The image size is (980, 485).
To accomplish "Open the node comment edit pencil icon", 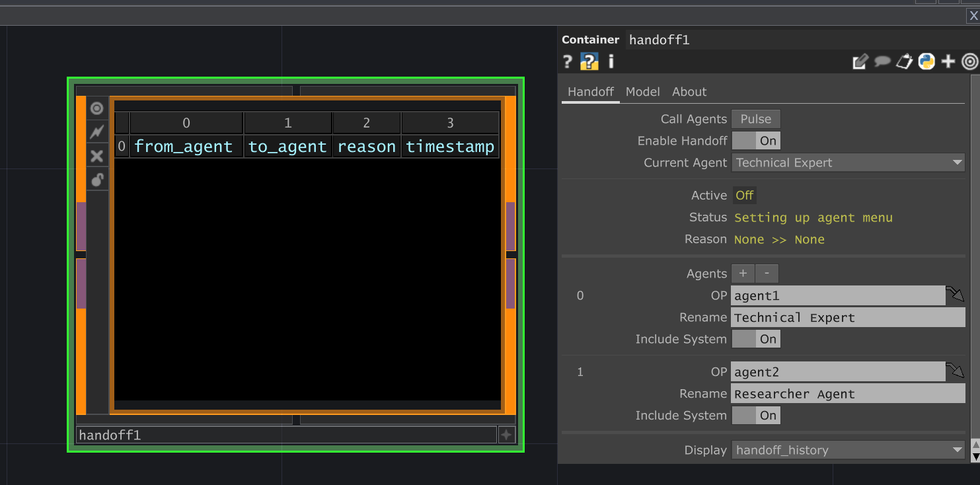I will click(x=860, y=61).
